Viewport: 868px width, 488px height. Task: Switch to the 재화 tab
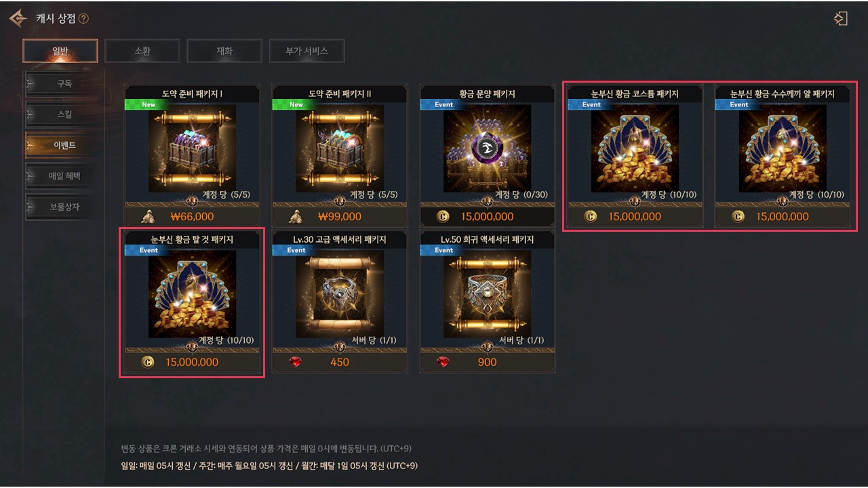224,51
